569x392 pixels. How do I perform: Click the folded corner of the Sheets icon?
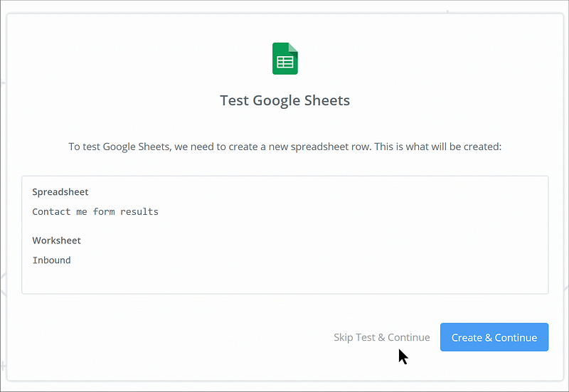tap(294, 47)
